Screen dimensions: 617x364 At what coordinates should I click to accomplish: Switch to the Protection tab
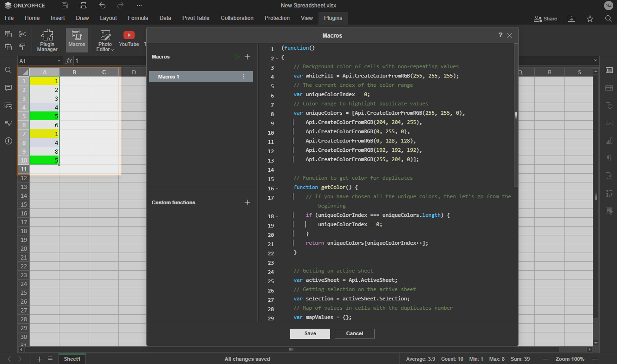[x=277, y=18]
